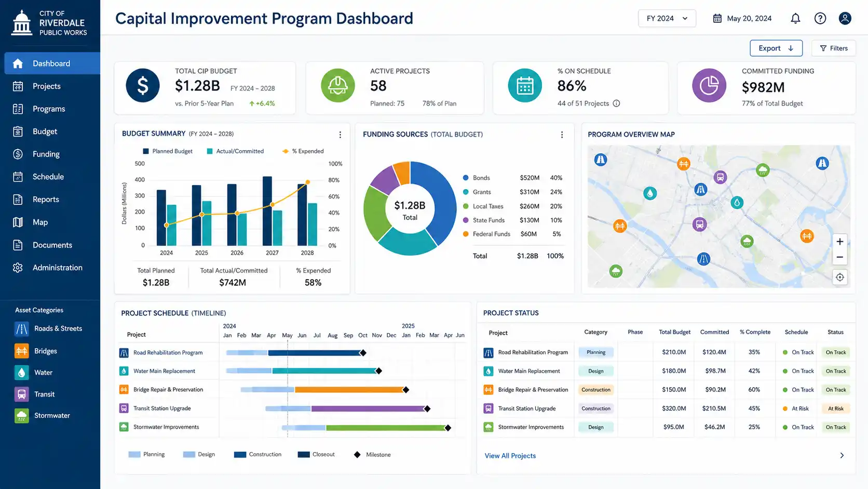Open the notifications bell

click(x=795, y=19)
